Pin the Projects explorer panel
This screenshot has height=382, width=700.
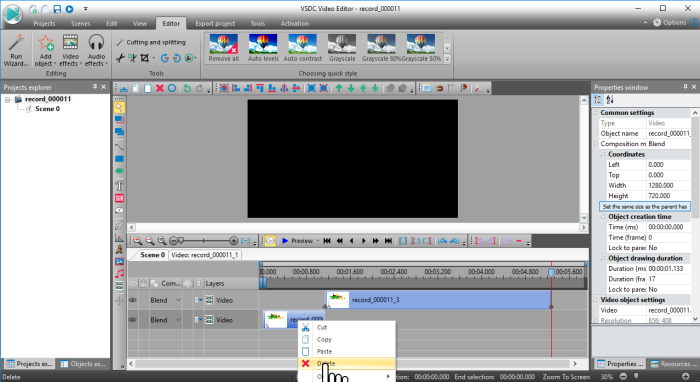tap(95, 87)
